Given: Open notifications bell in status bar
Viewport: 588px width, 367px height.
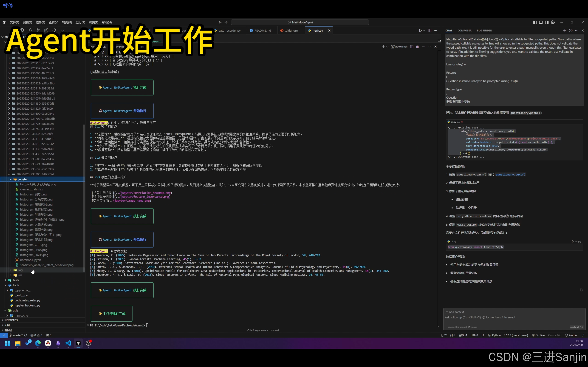Looking at the screenshot, I should tap(583, 335).
